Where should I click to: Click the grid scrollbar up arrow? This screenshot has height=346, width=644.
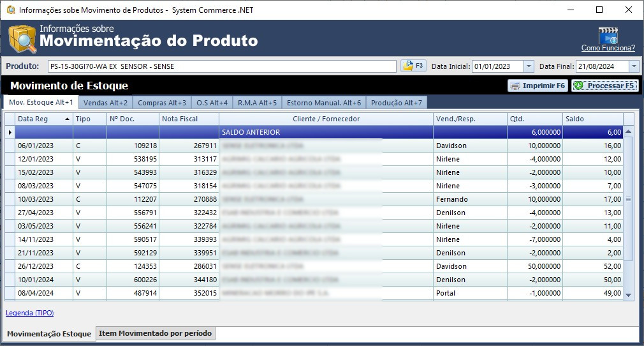[629, 132]
